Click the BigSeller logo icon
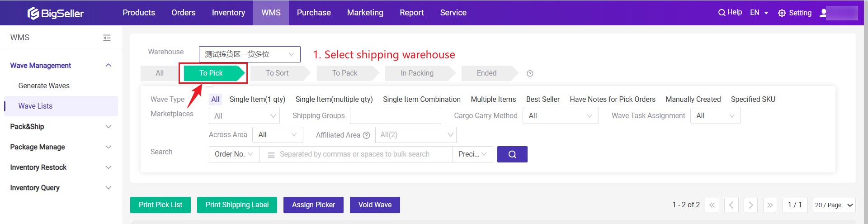This screenshot has height=224, width=868. (x=33, y=13)
